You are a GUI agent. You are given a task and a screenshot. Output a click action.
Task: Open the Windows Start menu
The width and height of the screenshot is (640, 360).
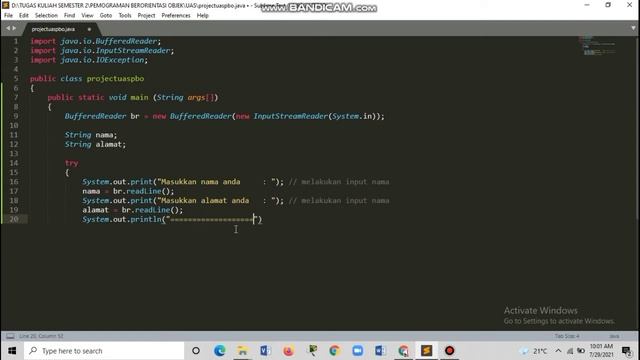12,351
